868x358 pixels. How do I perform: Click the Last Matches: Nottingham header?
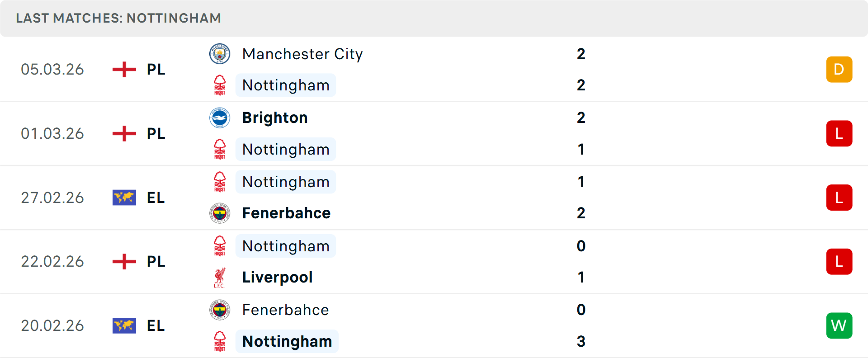[x=118, y=18]
